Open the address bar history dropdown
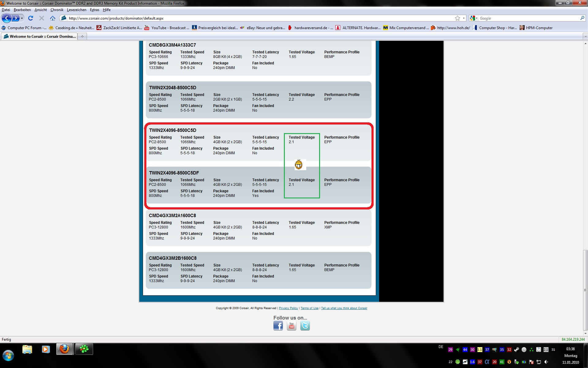 [x=464, y=18]
